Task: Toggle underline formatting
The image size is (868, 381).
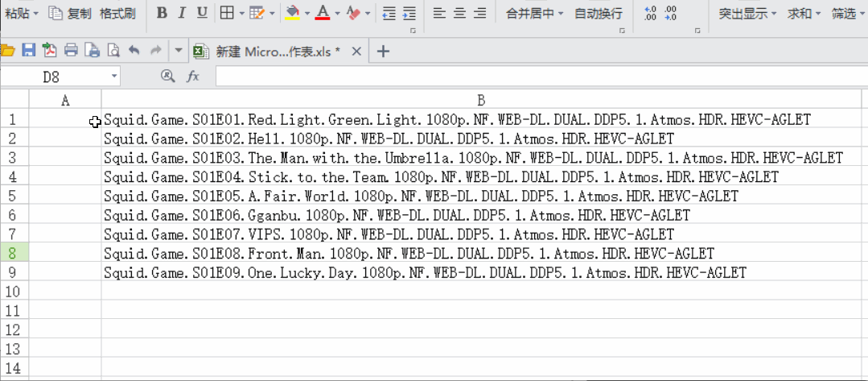Action: 203,14
